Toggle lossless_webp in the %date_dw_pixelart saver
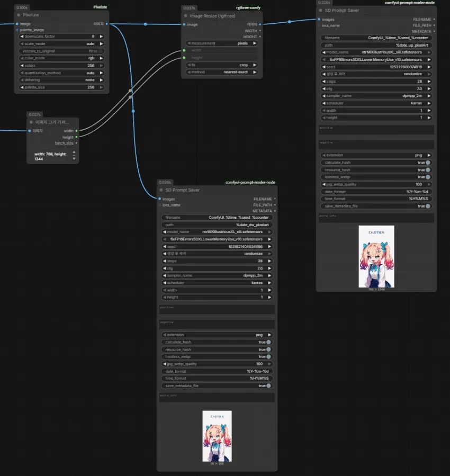This screenshot has height=476, width=450. tap(217, 357)
